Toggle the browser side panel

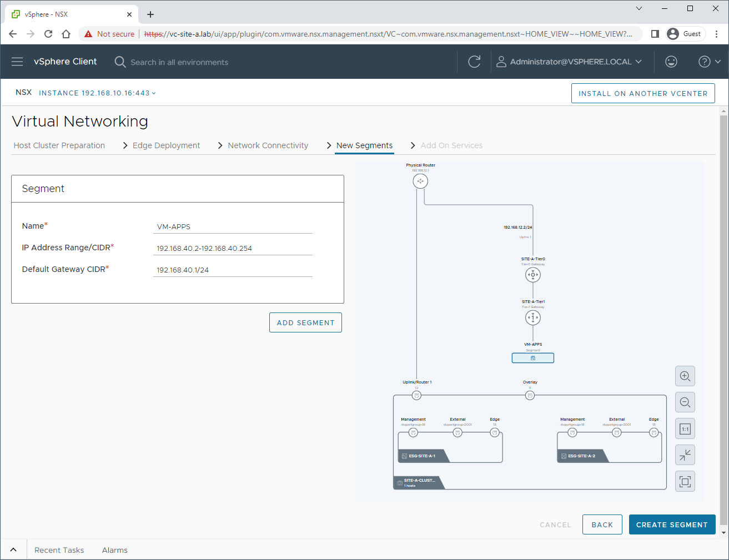(x=655, y=34)
